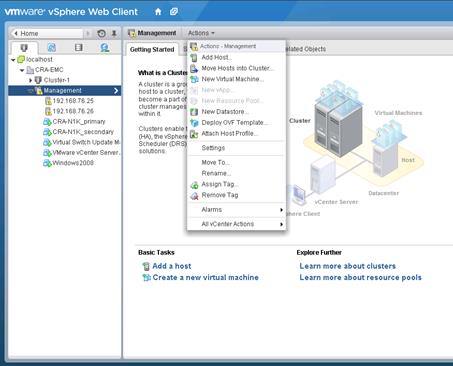
Task: Click Add Host icon in Actions menu
Action: point(194,58)
